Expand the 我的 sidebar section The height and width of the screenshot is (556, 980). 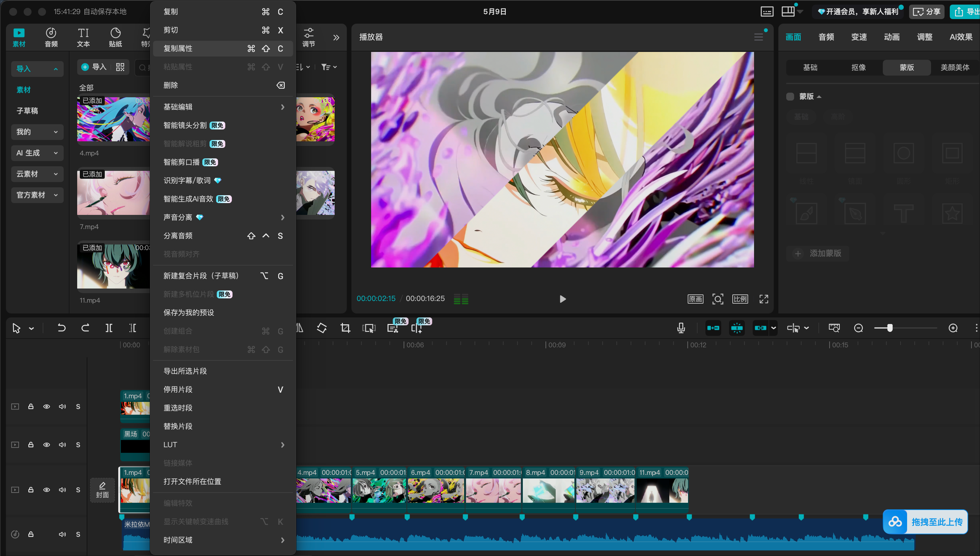[37, 132]
